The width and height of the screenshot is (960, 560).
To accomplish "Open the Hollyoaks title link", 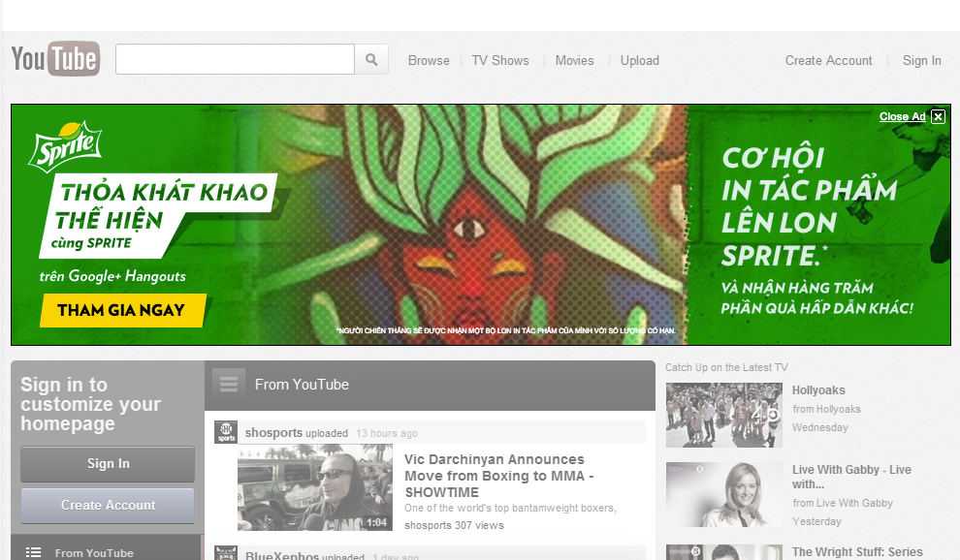I will pyautogui.click(x=818, y=390).
